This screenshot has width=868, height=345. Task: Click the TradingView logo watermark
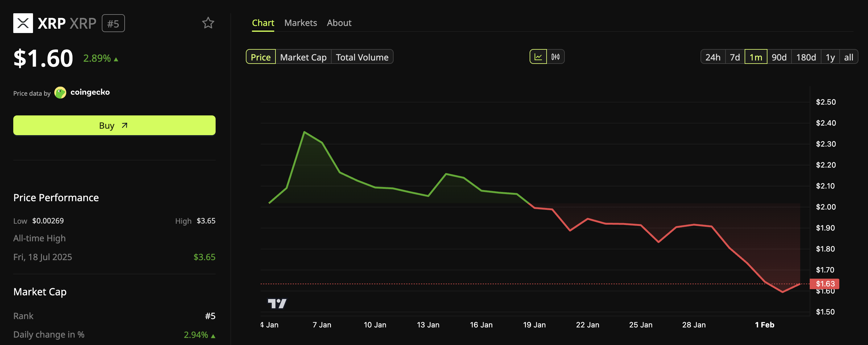pyautogui.click(x=277, y=303)
